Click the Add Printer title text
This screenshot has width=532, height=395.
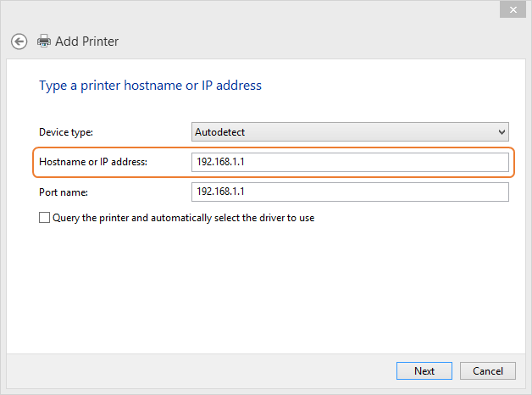pyautogui.click(x=87, y=42)
